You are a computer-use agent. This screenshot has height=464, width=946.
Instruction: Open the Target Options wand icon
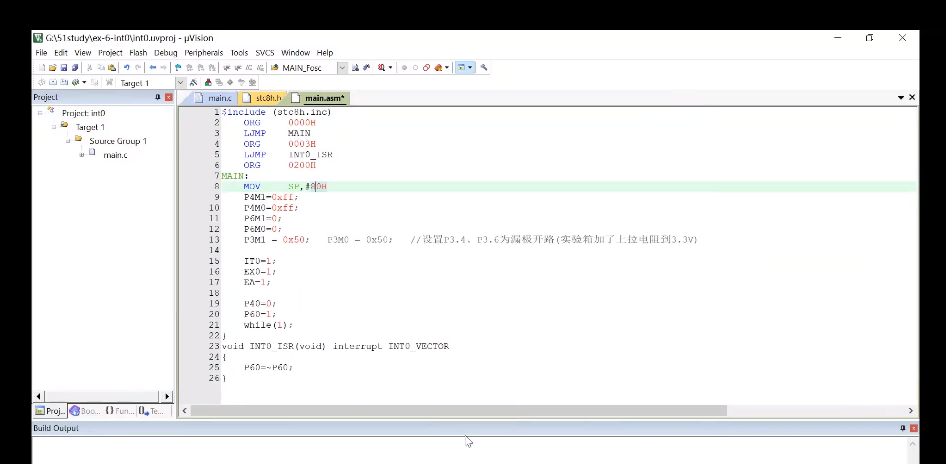tap(195, 83)
